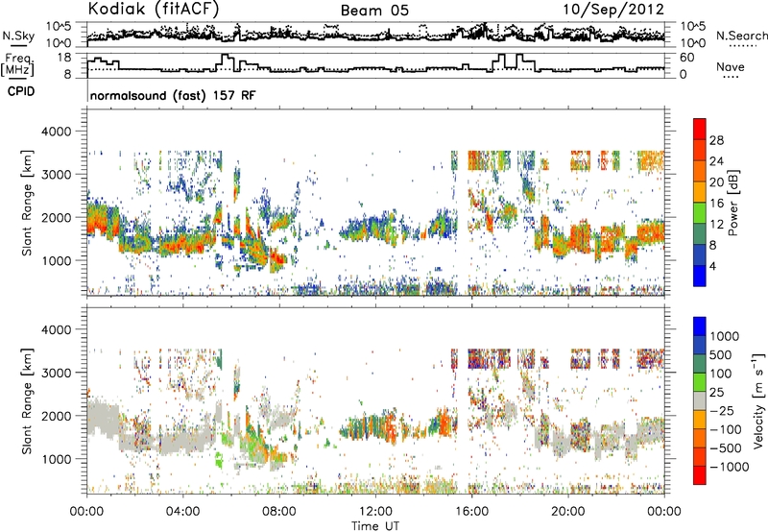768x532 pixels.
Task: Click 'normalsound (fast) 157 RF' text
Action: pos(173,95)
